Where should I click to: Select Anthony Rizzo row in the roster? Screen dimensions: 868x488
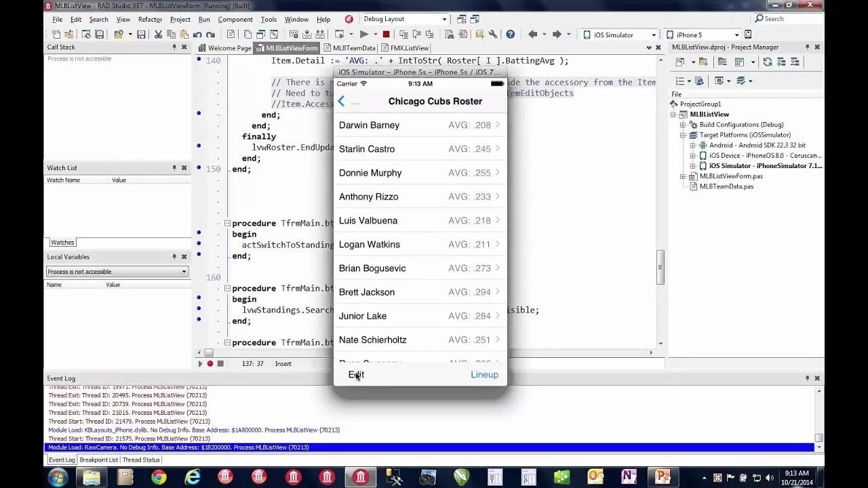(x=420, y=197)
